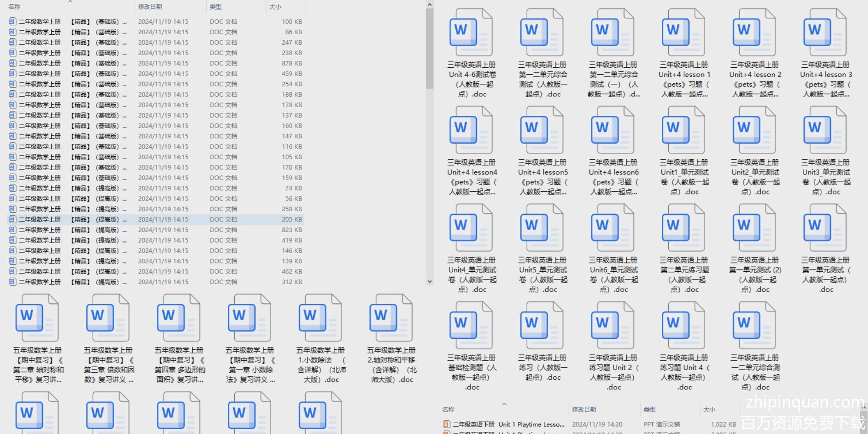Select the 二年级英语下册 Unit 1 Playtime PPT row
The height and width of the screenshot is (434, 868).
pyautogui.click(x=589, y=424)
